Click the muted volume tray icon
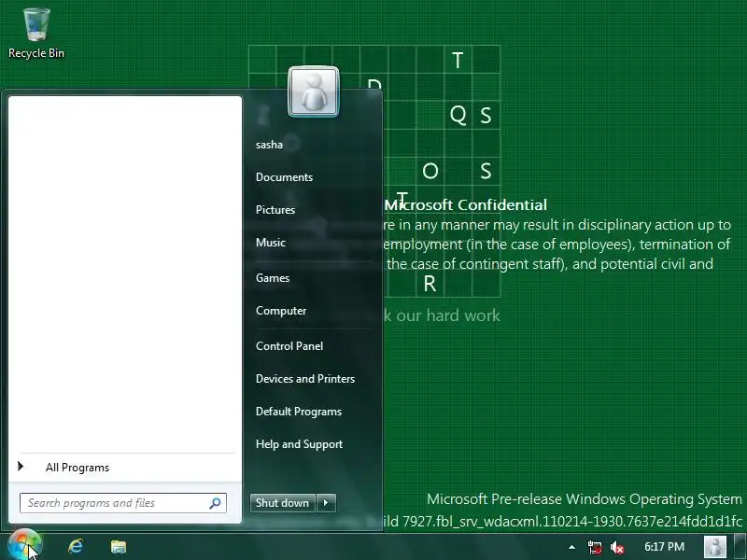This screenshot has width=747, height=560. 617,548
